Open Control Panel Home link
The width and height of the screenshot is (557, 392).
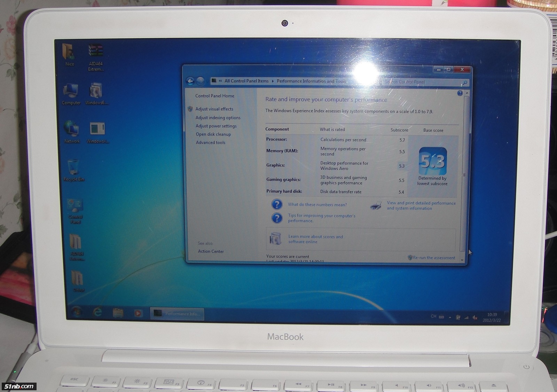[214, 96]
